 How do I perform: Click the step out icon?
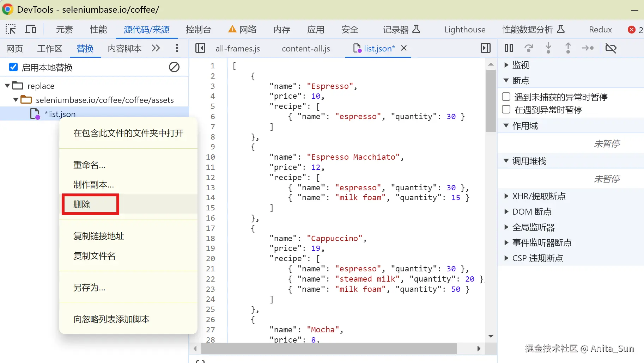(x=568, y=48)
